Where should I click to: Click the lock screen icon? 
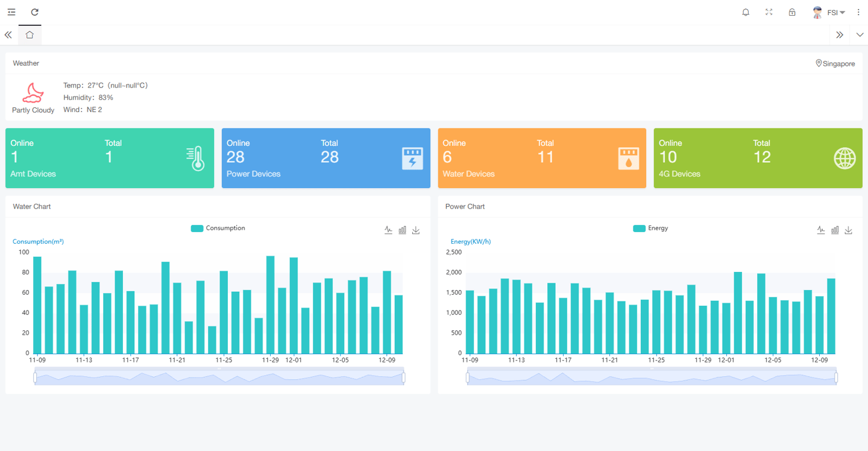[x=792, y=12]
